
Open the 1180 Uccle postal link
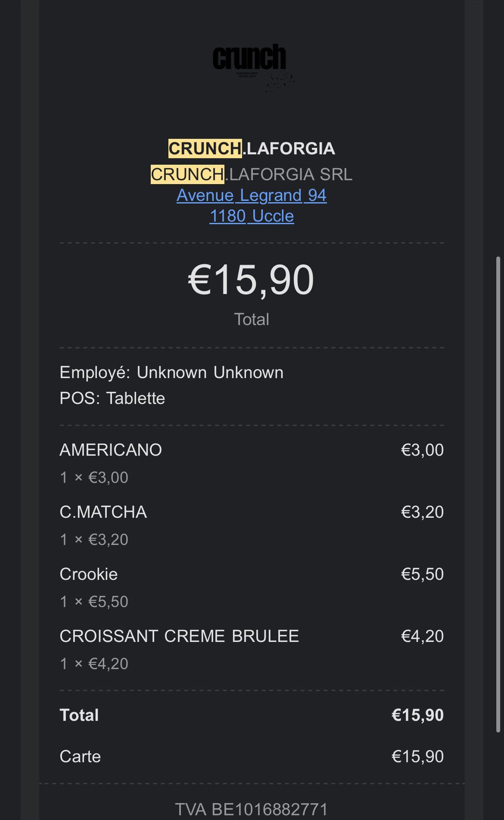pyautogui.click(x=251, y=216)
